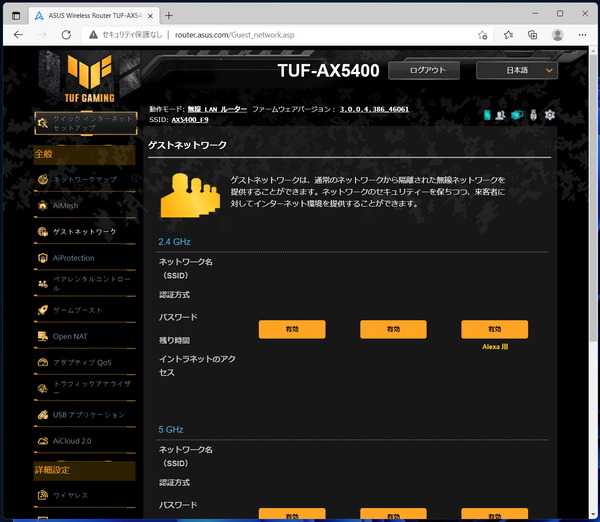Open settings gear icon in router header
Screen dimensions: 600x522
coord(550,115)
